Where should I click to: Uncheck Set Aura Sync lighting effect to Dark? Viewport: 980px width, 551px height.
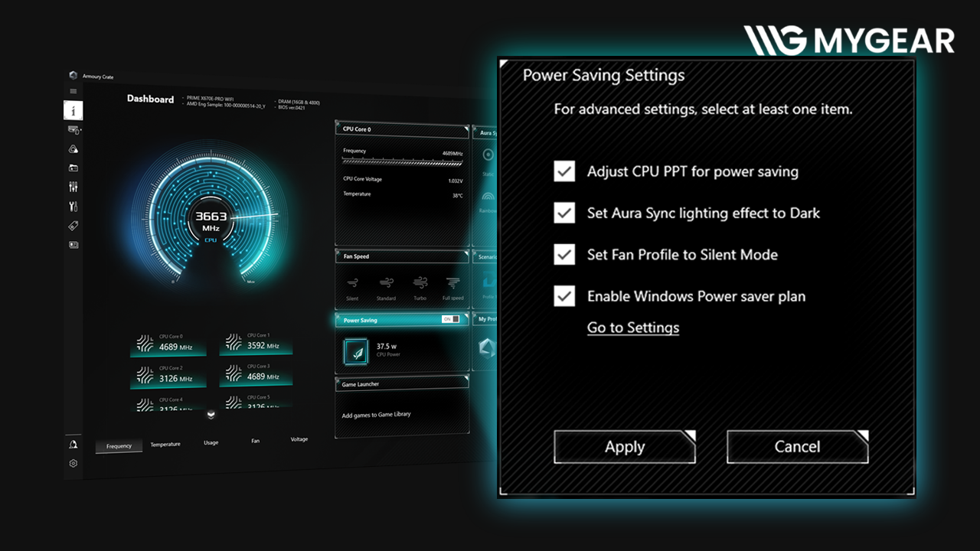(564, 213)
